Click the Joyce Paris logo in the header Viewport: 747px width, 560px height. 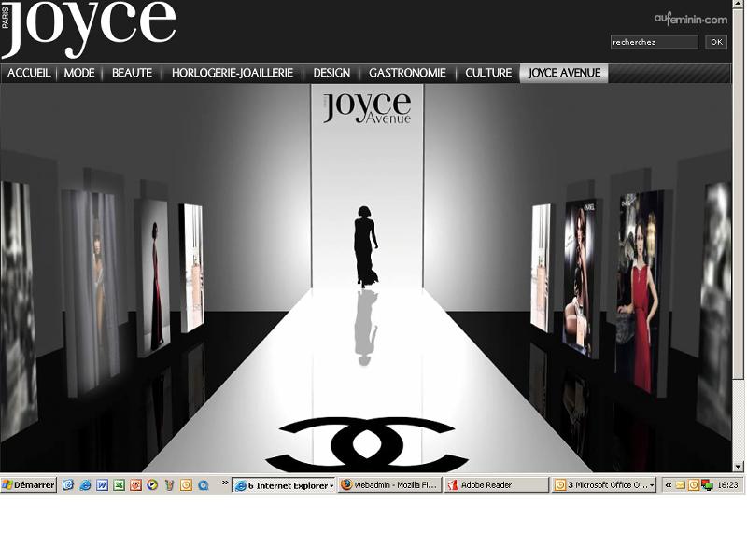tap(89, 29)
